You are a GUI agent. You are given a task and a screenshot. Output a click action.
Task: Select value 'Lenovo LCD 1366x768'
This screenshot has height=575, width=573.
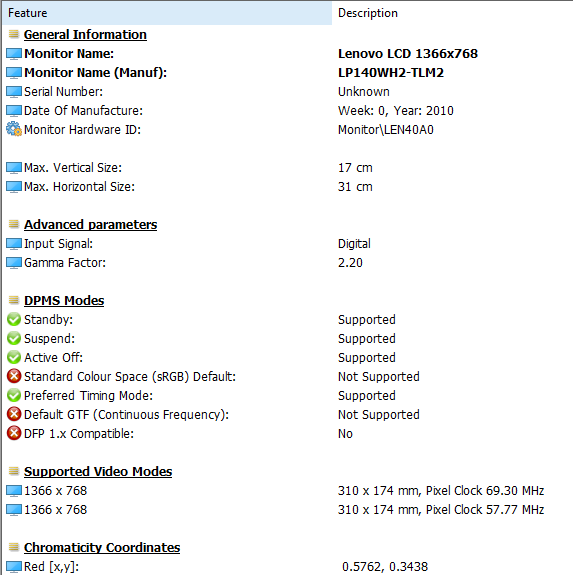(x=408, y=54)
